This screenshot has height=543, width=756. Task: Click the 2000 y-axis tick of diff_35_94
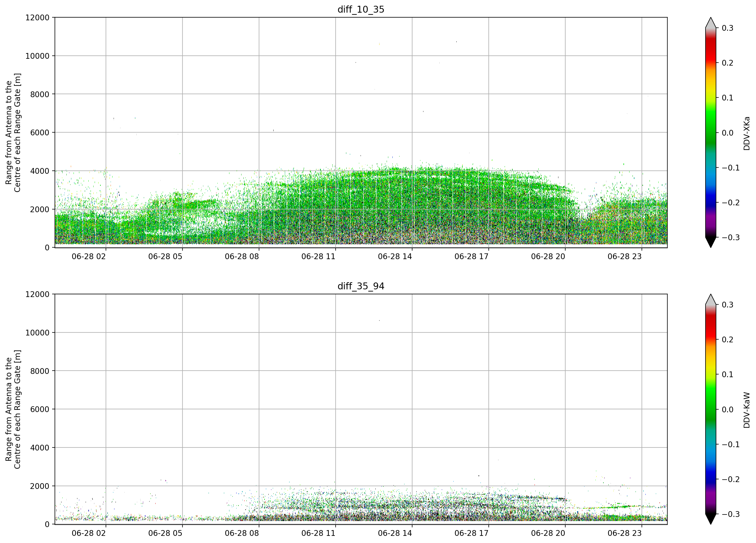pos(40,486)
